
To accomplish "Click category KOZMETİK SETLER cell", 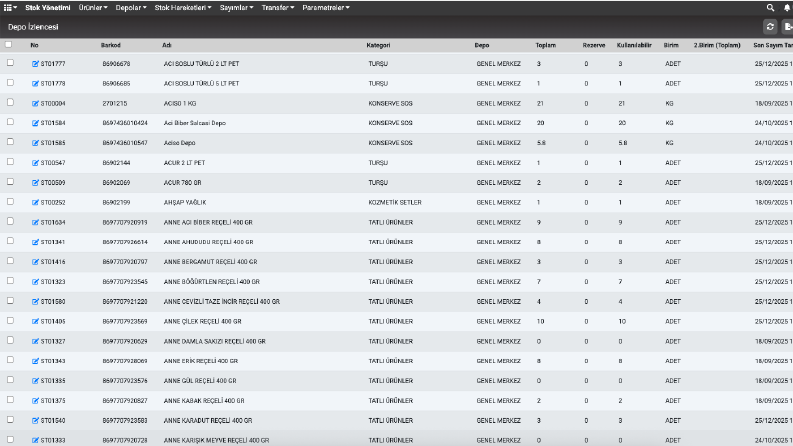I will tap(395, 202).
